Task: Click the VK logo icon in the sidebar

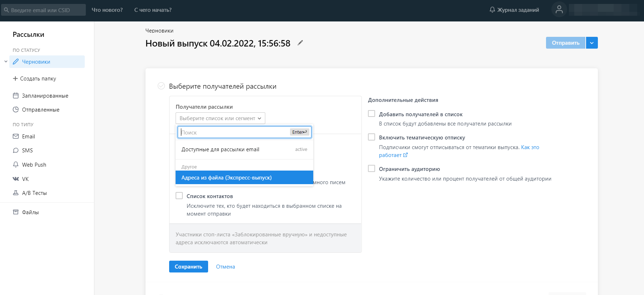Action: [x=16, y=179]
